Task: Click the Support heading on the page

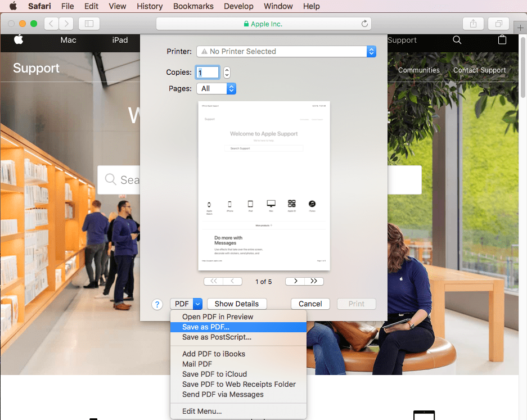Action: tap(37, 68)
